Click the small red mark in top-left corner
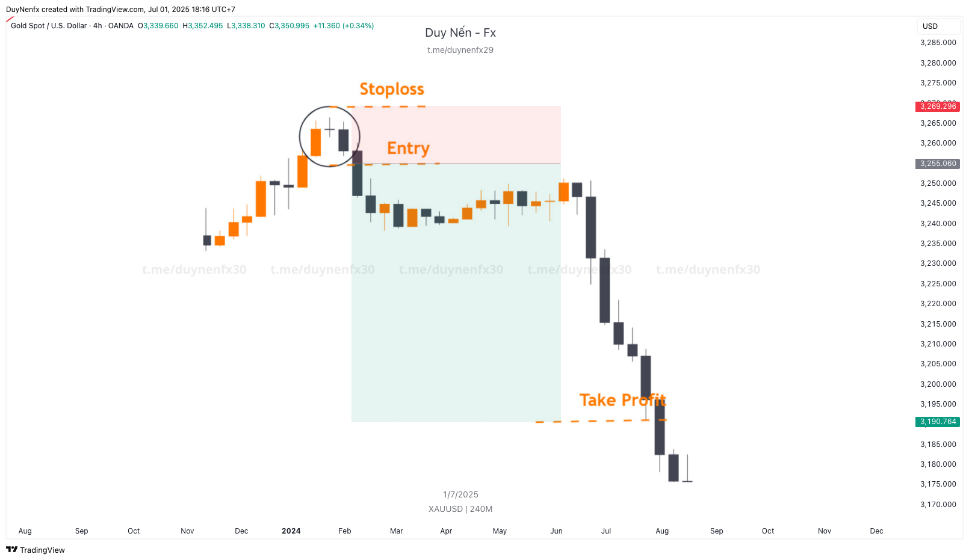This screenshot has width=969, height=560. tap(10, 20)
